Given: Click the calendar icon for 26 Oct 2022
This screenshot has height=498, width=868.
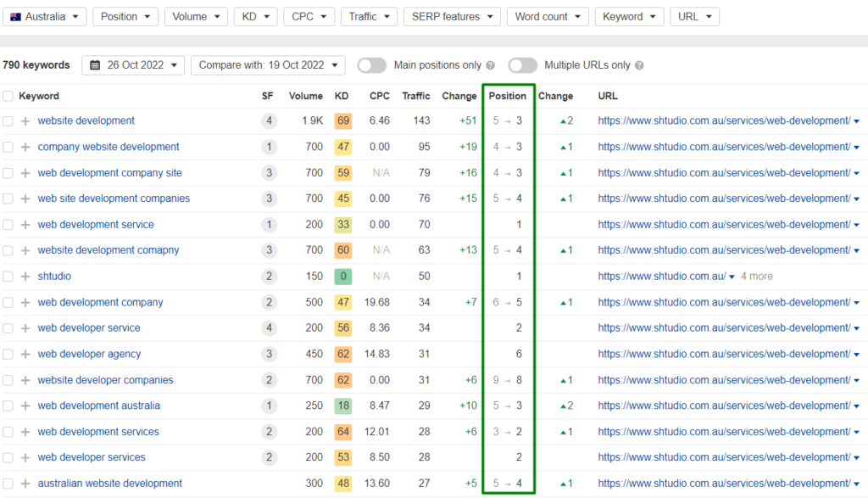Looking at the screenshot, I should [x=95, y=65].
